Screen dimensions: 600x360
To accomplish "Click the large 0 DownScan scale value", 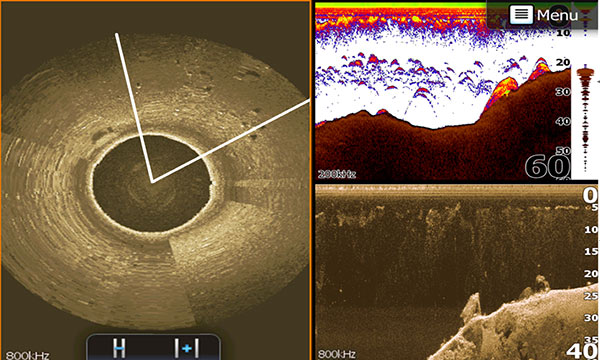I will coord(590,195).
